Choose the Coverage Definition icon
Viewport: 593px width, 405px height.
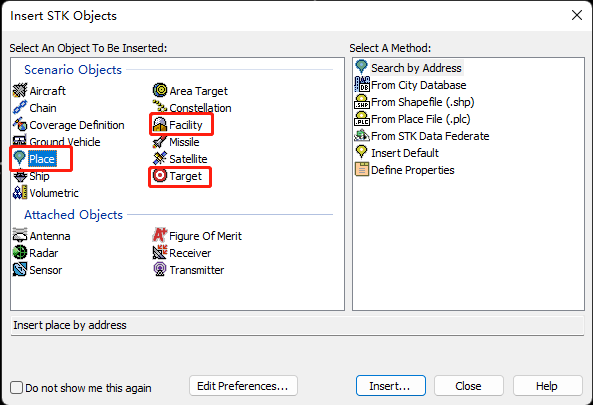tap(20, 125)
